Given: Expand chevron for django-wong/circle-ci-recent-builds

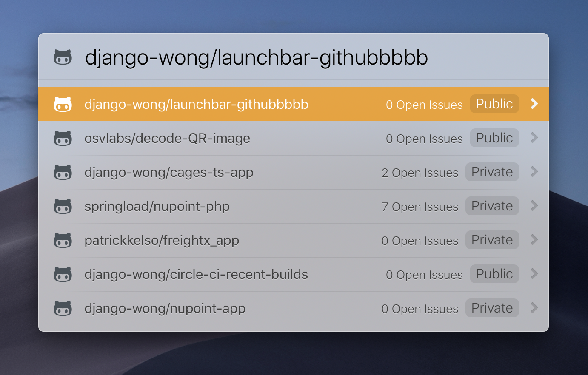Looking at the screenshot, I should pyautogui.click(x=534, y=274).
